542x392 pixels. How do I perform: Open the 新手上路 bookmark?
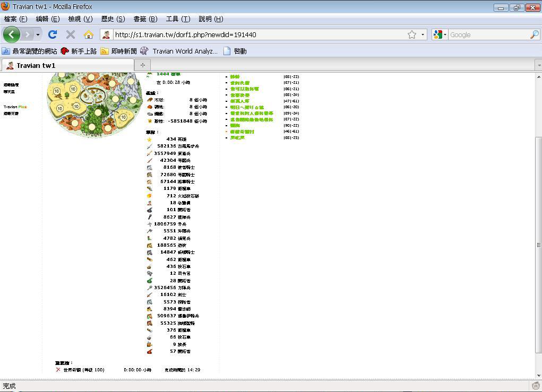tap(83, 51)
